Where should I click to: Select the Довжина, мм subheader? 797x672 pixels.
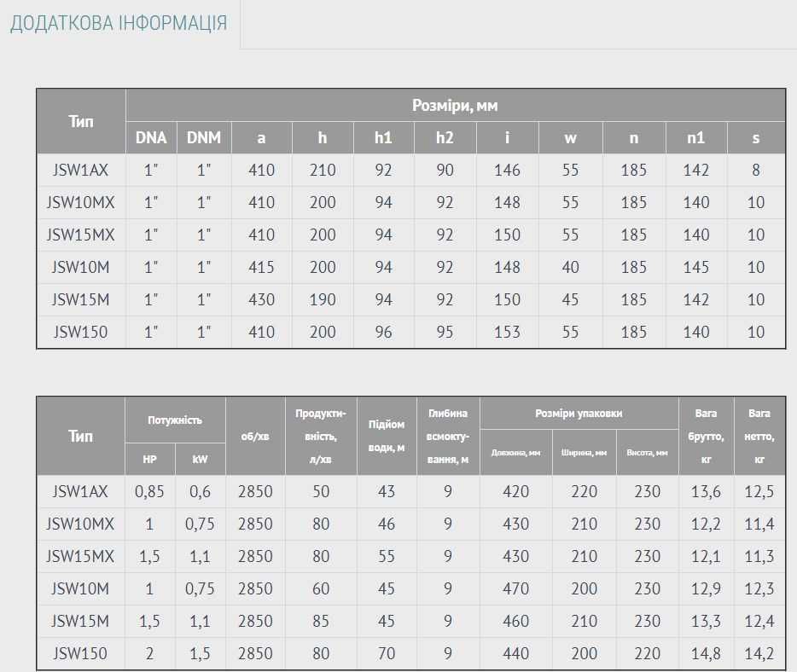(x=516, y=453)
